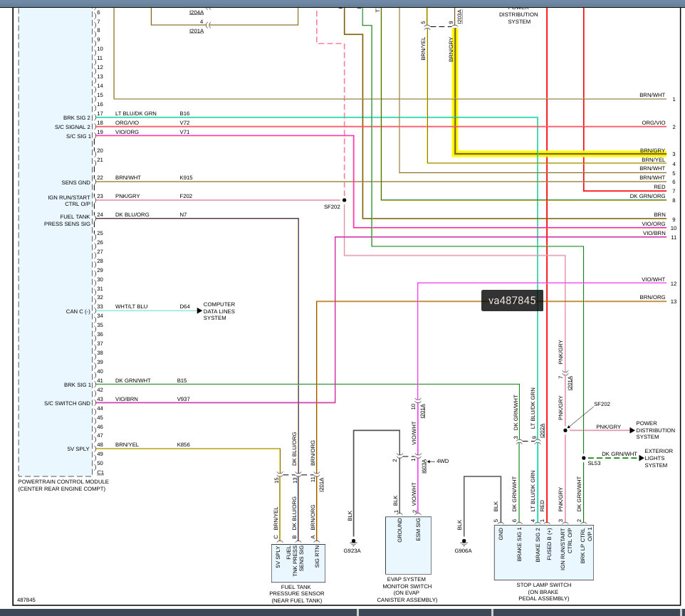The height and width of the screenshot is (616, 685).
Task: Click the 4WD note near connector I603A
Action: coord(442,461)
